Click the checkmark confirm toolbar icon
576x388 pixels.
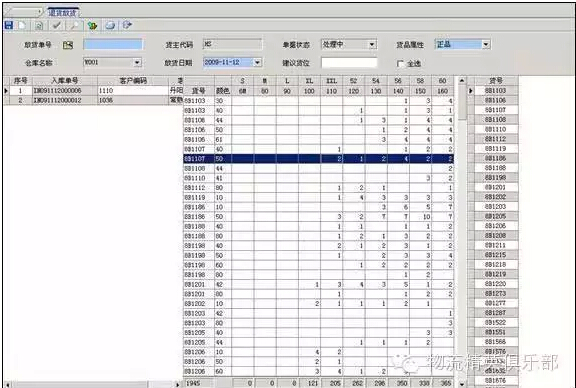pyautogui.click(x=56, y=25)
